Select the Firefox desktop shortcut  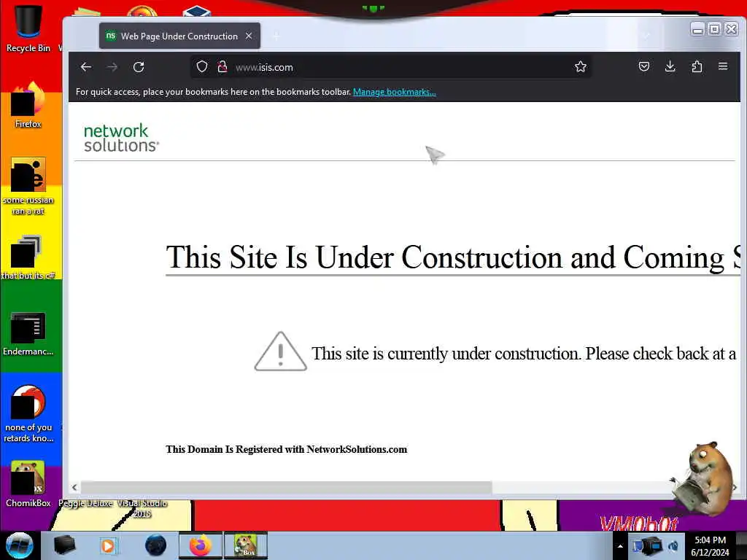click(x=28, y=105)
